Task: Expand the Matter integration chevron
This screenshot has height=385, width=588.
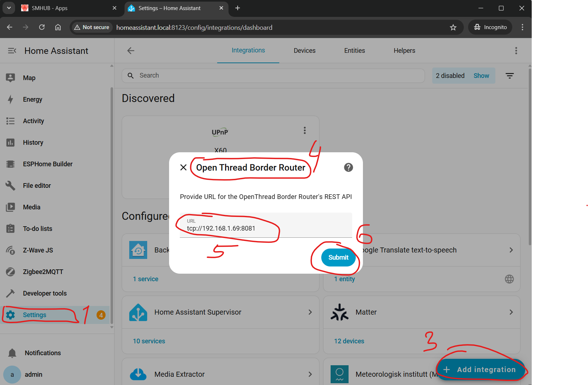Action: click(511, 312)
